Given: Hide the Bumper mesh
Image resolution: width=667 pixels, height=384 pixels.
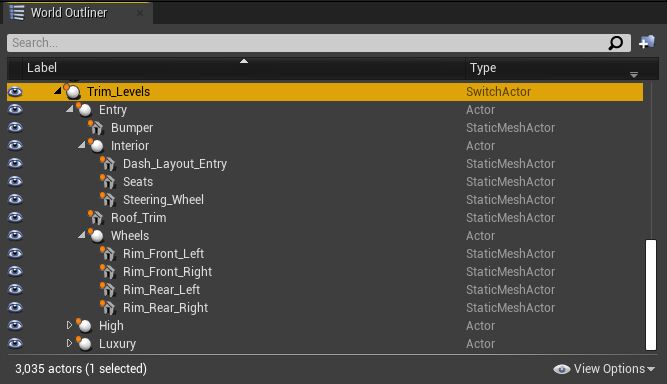Looking at the screenshot, I should click(x=15, y=127).
